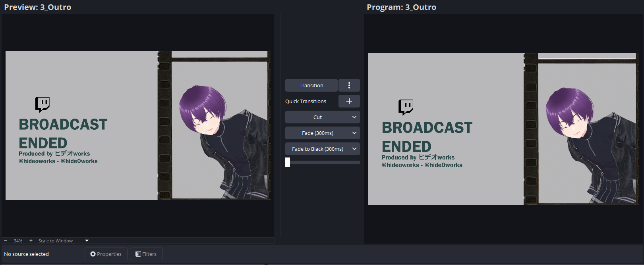Zoom in the preview with plus icon
Image resolution: width=644 pixels, height=265 pixels.
(x=31, y=240)
